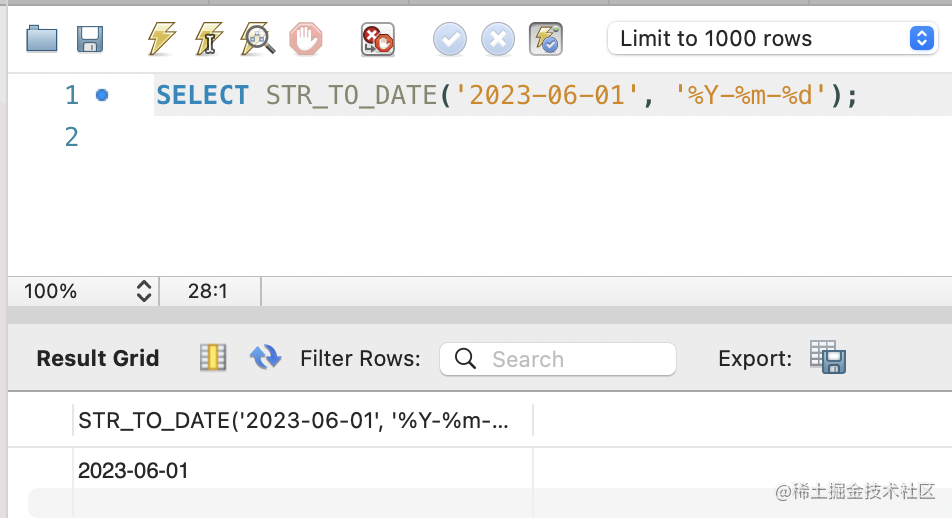
Task: Focus the Filter Rows search field
Action: pyautogui.click(x=557, y=359)
